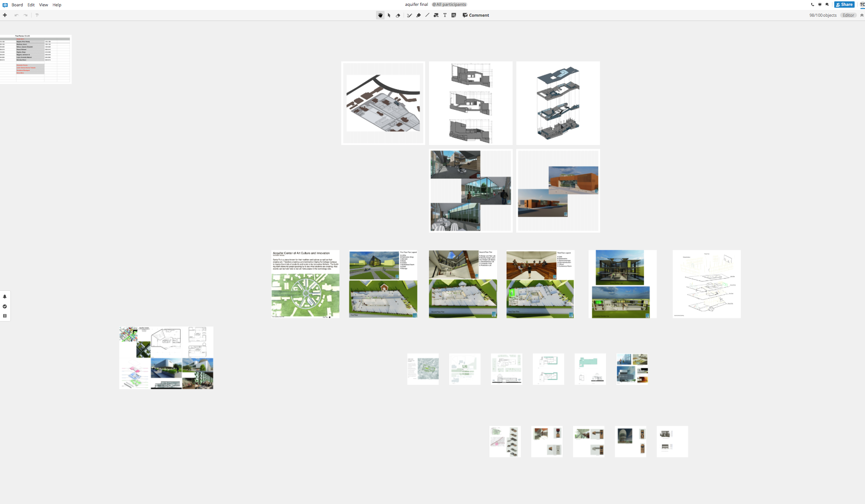Viewport: 865px width, 504px height.
Task: Select the text tool
Action: (445, 15)
